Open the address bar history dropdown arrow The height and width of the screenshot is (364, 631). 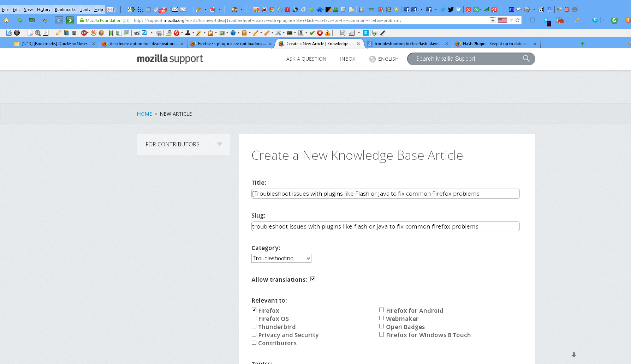[x=511, y=20]
